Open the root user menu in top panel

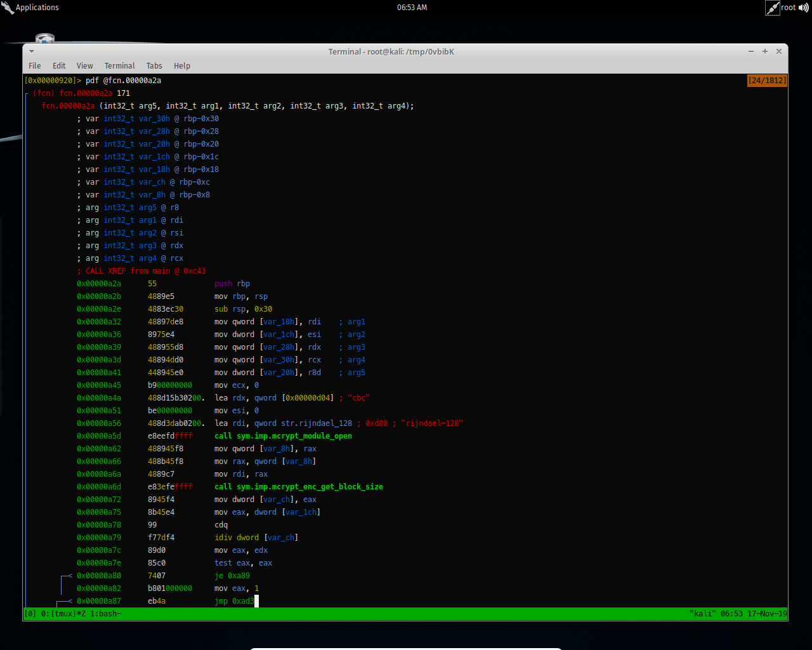click(788, 8)
